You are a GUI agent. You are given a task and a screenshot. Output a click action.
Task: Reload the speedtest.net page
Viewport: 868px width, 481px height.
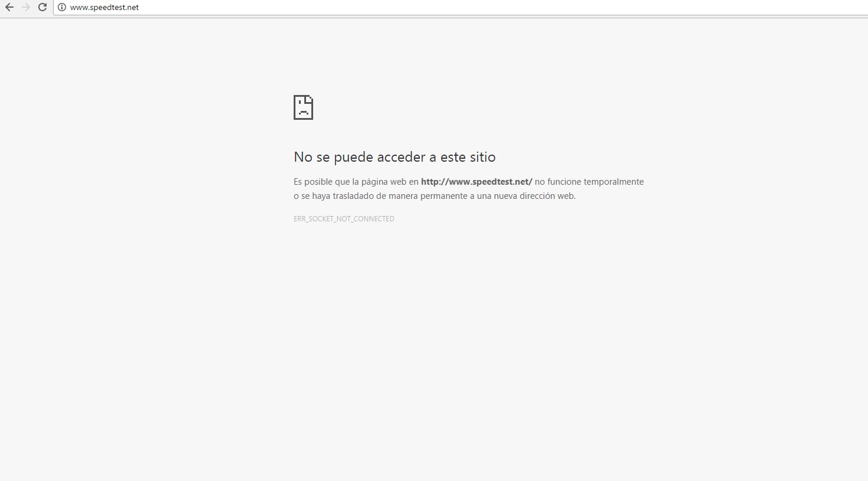[42, 7]
